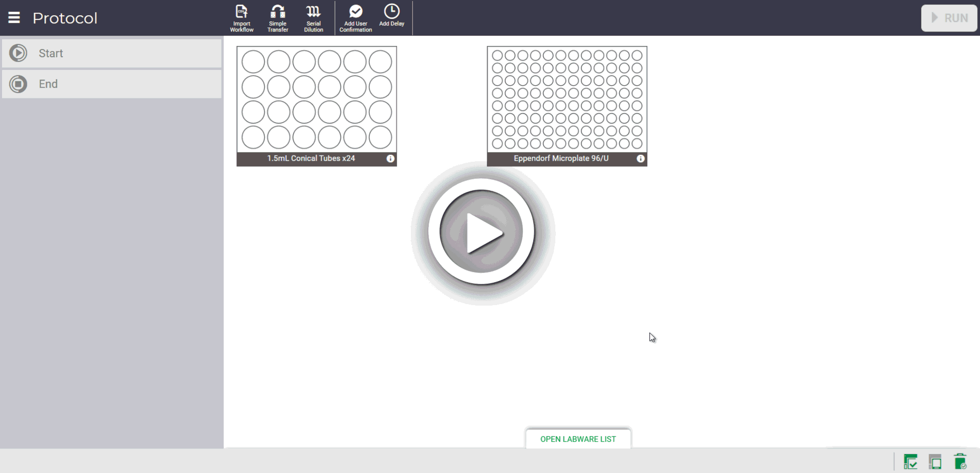980x473 pixels.
Task: Open the labware list panel
Action: point(578,439)
